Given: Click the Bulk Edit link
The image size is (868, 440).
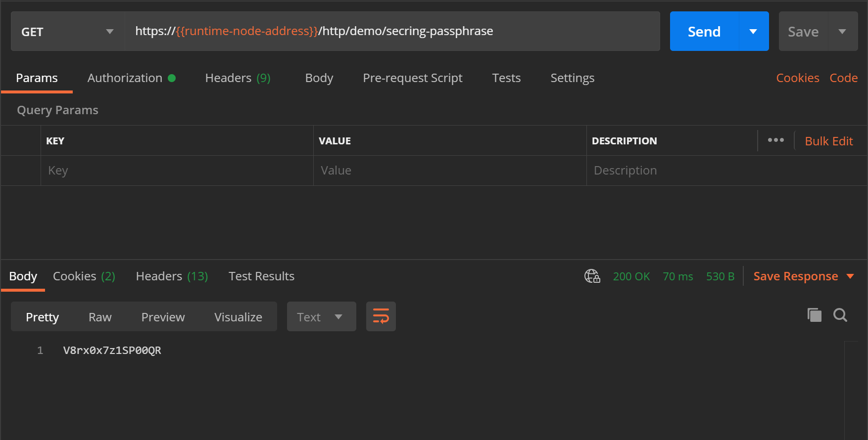Looking at the screenshot, I should coord(828,141).
